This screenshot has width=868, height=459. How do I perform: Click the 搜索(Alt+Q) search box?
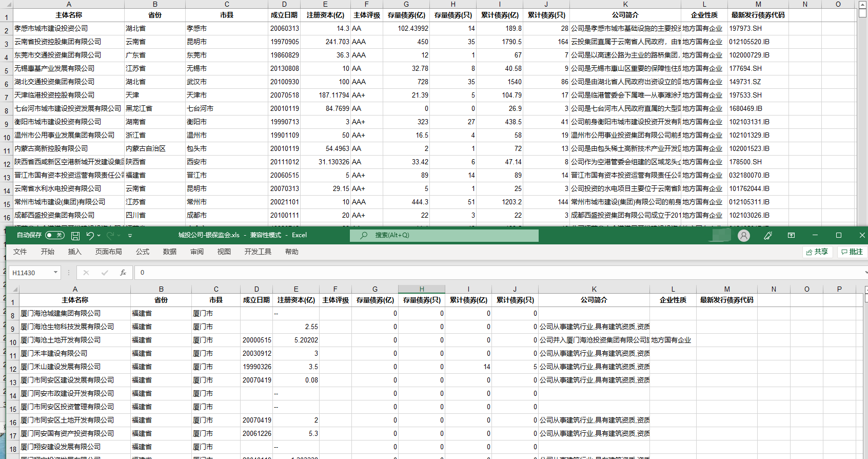(444, 235)
